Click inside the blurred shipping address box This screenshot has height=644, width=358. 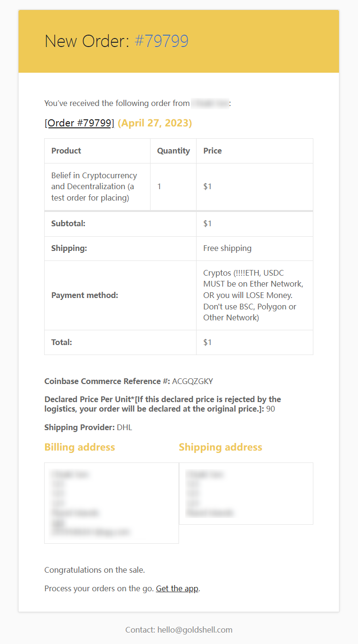click(x=246, y=493)
